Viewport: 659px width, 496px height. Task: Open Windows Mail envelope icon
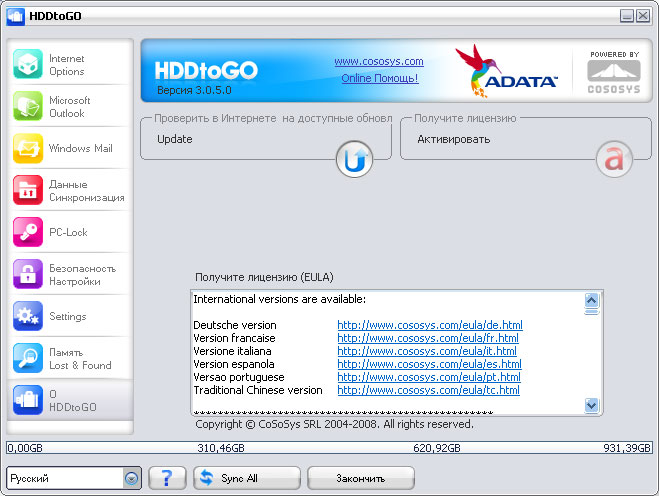click(x=28, y=148)
